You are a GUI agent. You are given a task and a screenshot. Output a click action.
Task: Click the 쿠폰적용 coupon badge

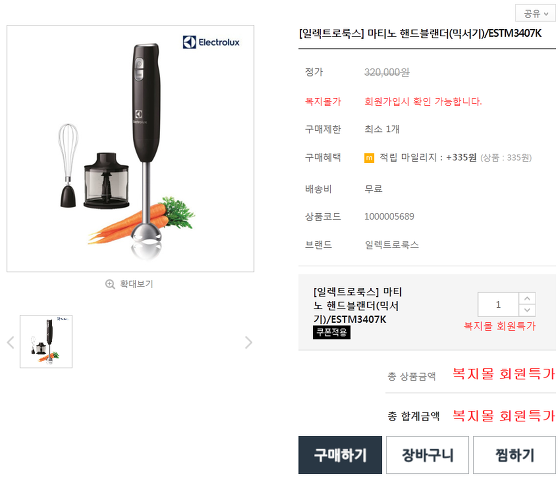click(332, 332)
